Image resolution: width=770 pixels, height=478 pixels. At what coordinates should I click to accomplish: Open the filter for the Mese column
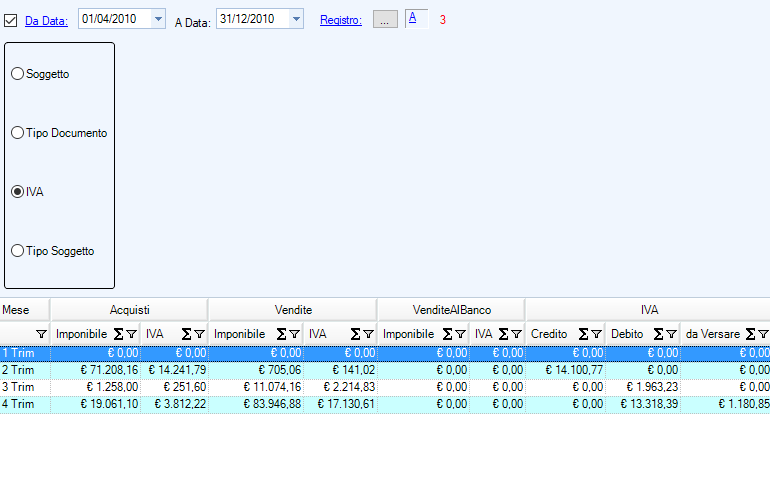41,334
